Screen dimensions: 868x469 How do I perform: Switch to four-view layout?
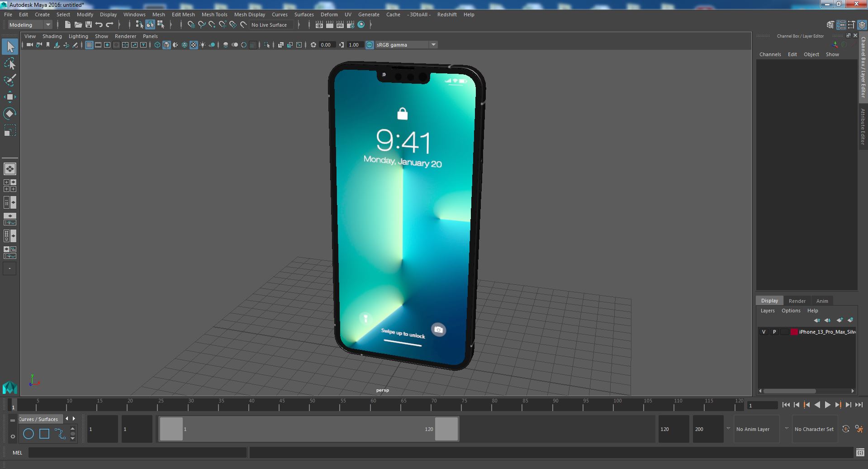[x=10, y=186]
